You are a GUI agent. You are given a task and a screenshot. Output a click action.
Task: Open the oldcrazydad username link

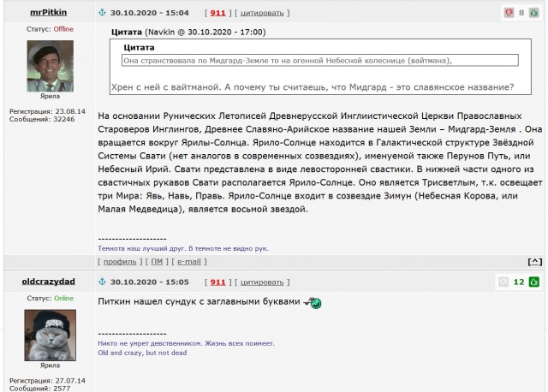click(x=48, y=282)
